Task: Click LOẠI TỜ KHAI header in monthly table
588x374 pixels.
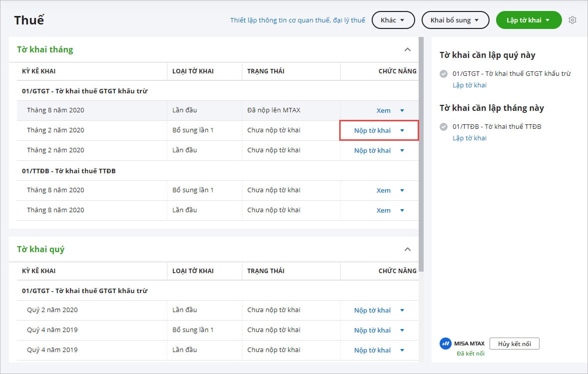Action: coord(193,71)
